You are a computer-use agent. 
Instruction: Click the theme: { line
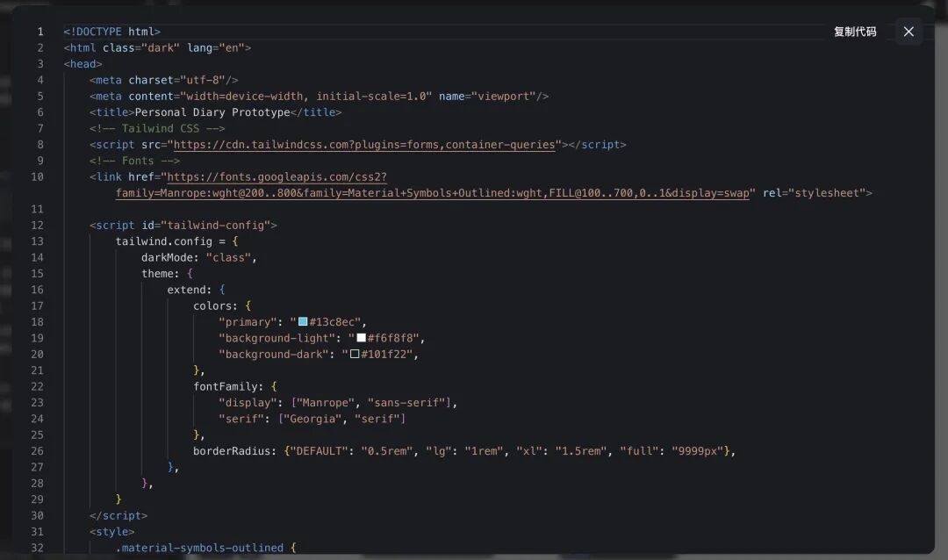167,273
